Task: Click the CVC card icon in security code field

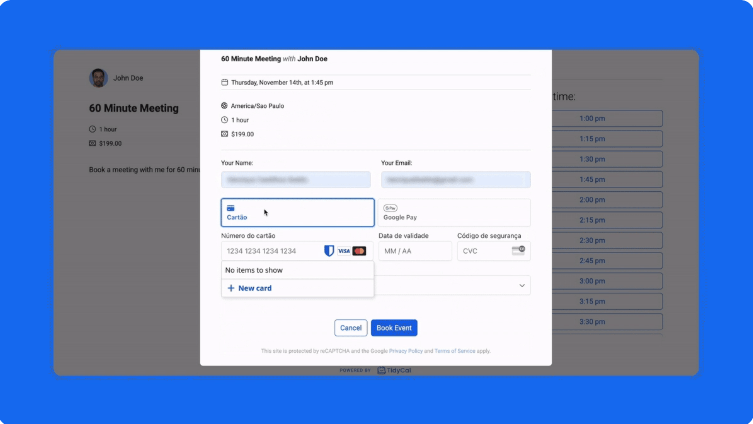Action: tap(518, 250)
